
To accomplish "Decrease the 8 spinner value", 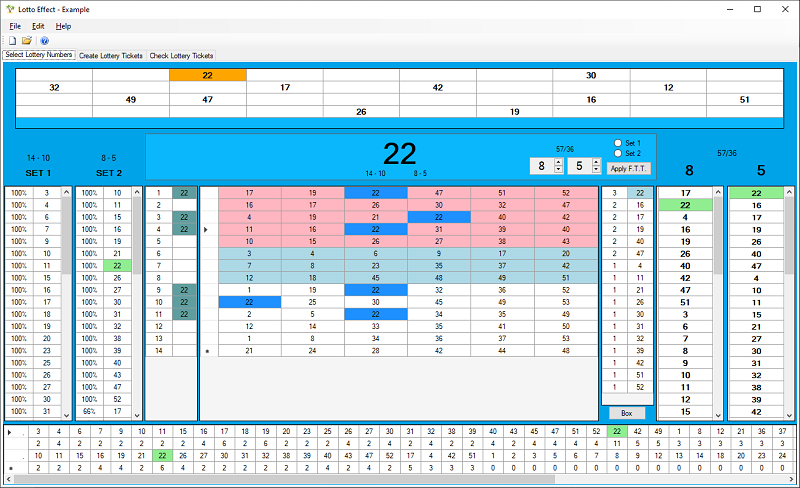I will tap(558, 169).
